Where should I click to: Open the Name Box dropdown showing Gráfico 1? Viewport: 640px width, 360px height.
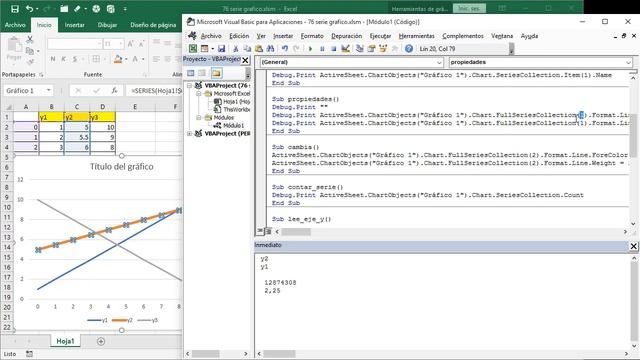point(49,91)
